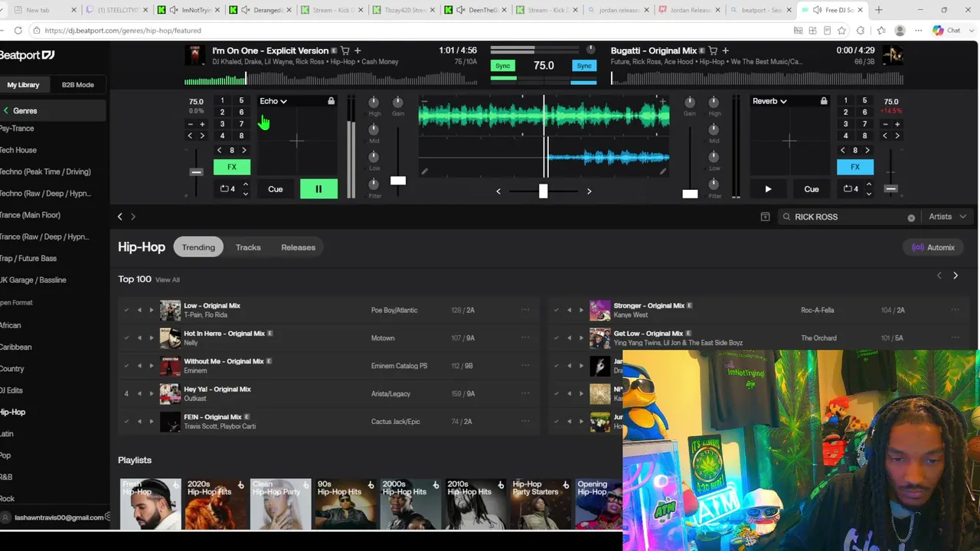
Task: Show next Top 100 page
Action: pyautogui.click(x=955, y=275)
